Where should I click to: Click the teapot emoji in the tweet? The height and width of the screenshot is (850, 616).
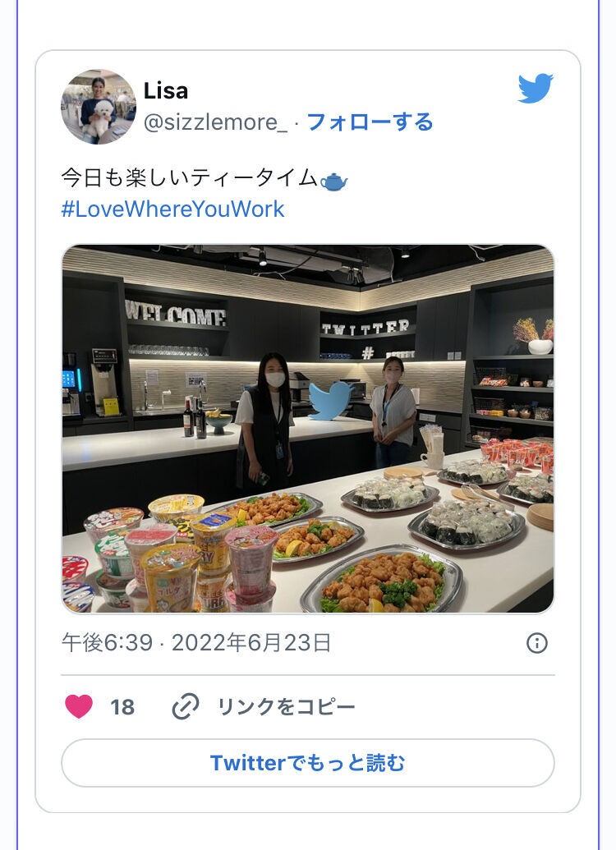point(334,181)
